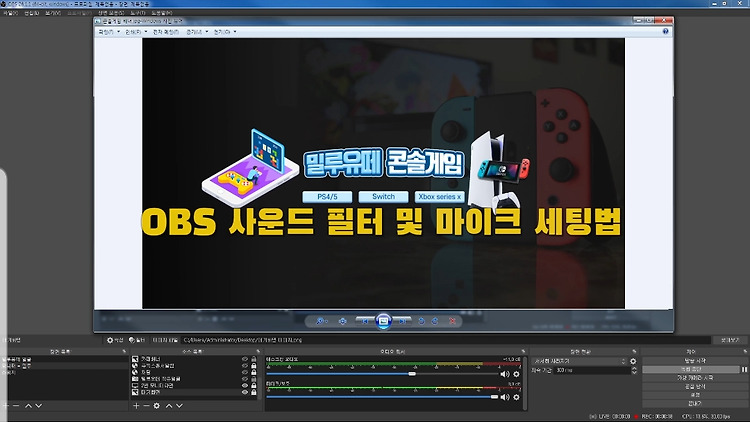Toggle the lock on the bottom image source

pos(254,392)
